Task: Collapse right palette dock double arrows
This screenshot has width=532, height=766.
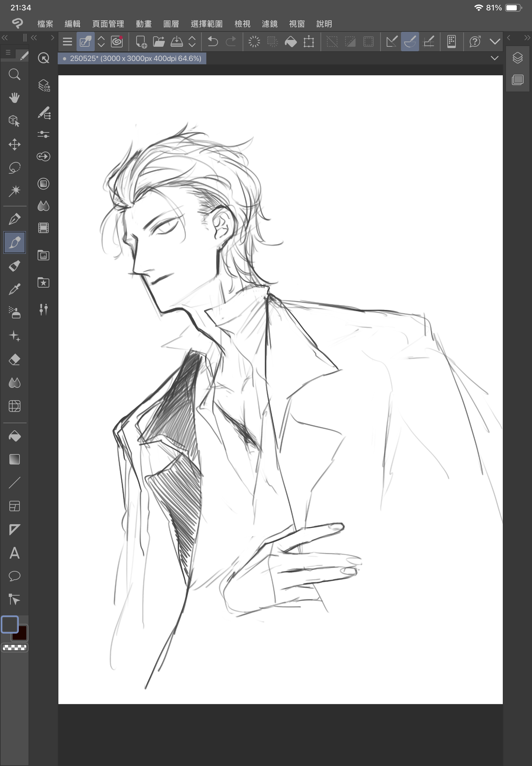Action: [527, 38]
